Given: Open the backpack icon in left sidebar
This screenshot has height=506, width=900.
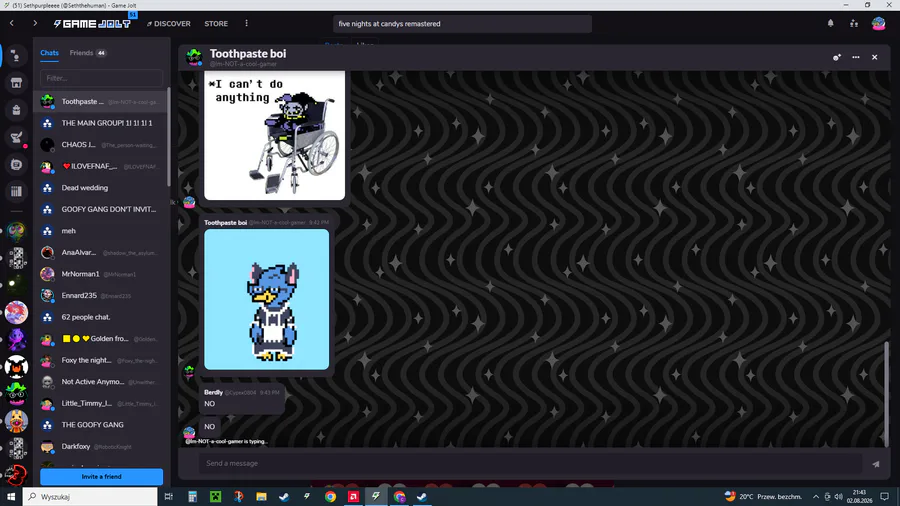Looking at the screenshot, I should 16,110.
